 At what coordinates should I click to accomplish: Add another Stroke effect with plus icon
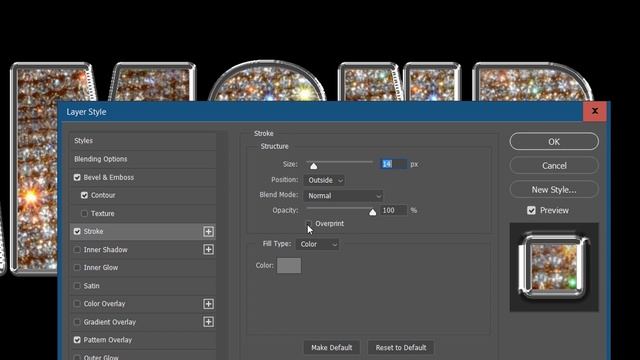tap(208, 231)
